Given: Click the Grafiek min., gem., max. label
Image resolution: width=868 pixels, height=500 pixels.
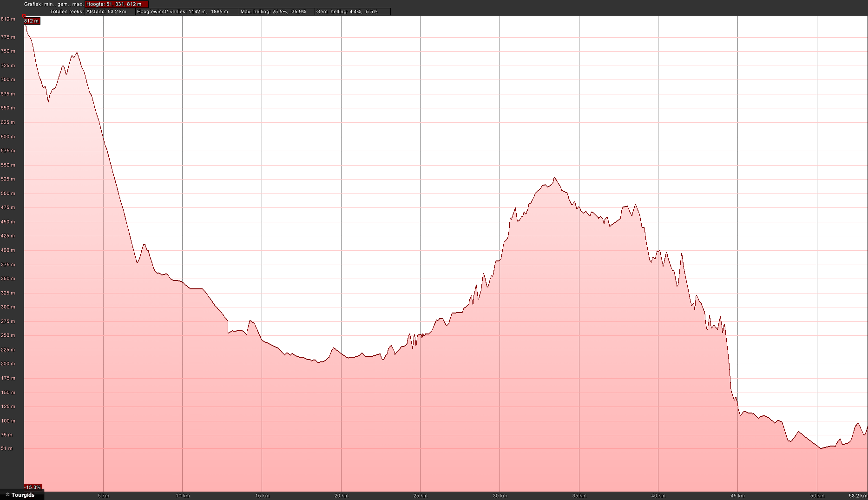Looking at the screenshot, I should coord(53,4).
